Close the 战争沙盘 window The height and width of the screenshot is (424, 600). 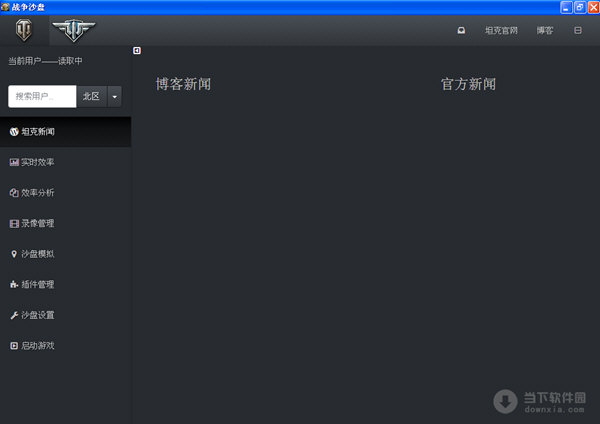(593, 7)
